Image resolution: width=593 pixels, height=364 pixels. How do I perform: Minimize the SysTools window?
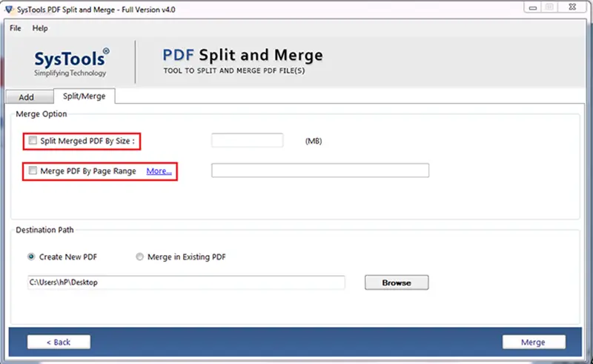pyautogui.click(x=533, y=7)
